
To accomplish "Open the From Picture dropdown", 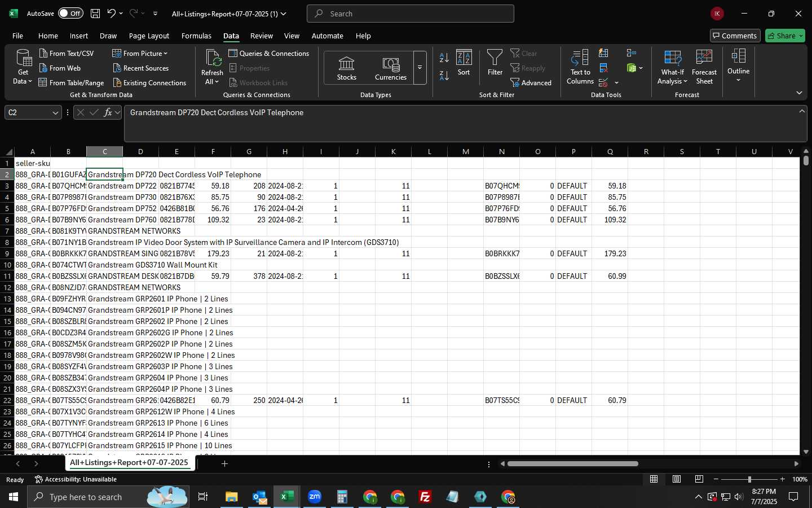I will [x=165, y=53].
